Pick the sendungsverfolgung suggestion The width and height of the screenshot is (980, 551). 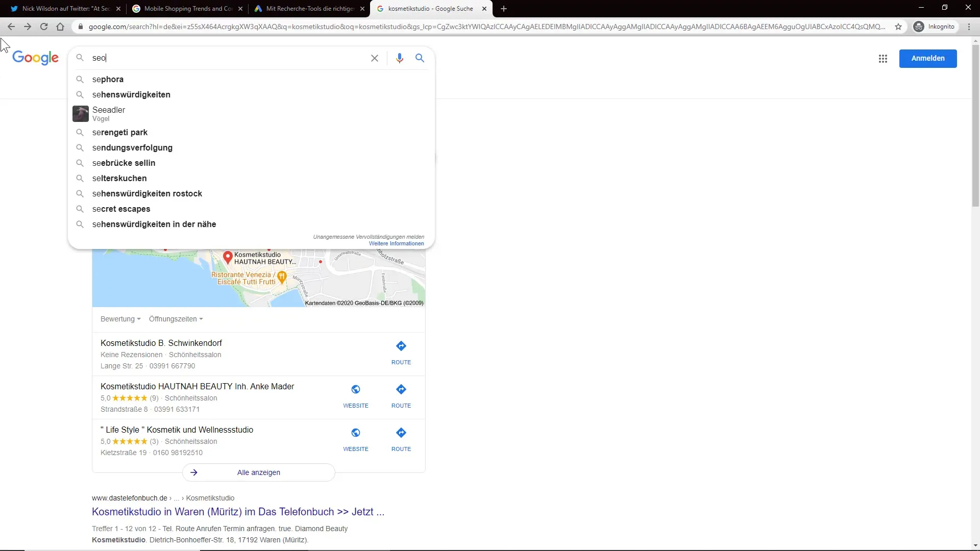251,148
